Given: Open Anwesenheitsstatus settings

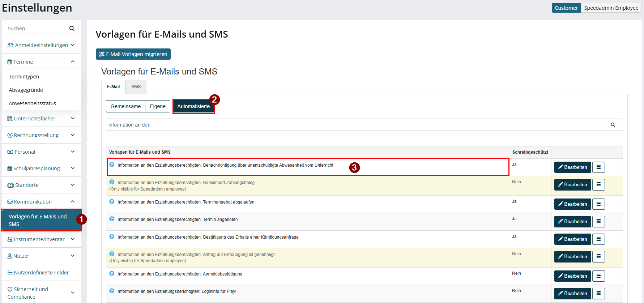Looking at the screenshot, I should pos(32,103).
